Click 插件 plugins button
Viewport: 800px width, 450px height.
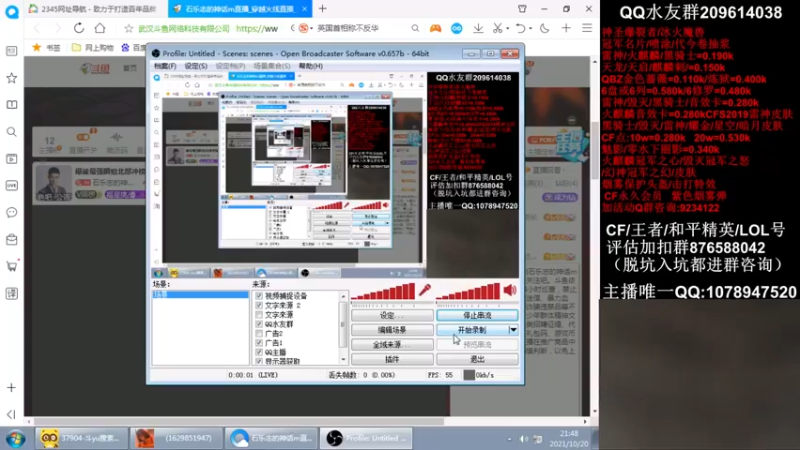[392, 359]
